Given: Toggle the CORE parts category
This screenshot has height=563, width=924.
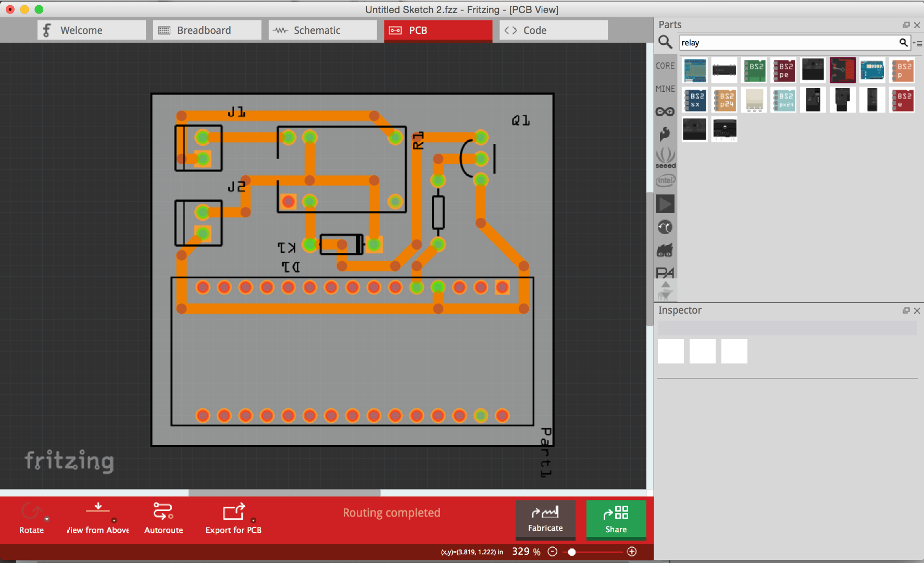Looking at the screenshot, I should 665,65.
